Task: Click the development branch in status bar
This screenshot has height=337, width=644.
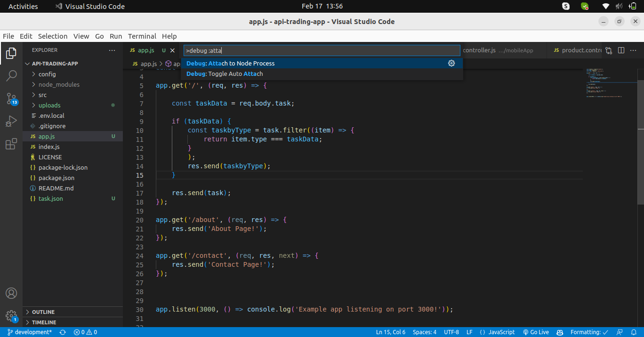Action: [x=30, y=332]
